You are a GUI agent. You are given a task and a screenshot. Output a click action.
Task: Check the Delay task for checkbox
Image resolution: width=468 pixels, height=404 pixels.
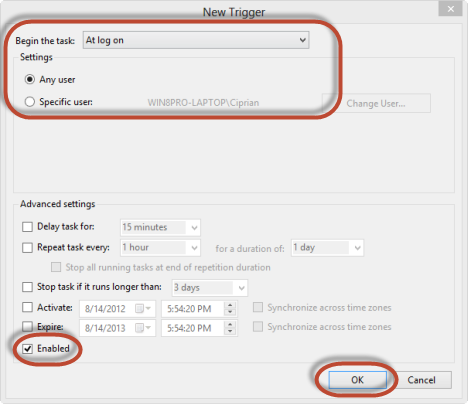click(x=27, y=227)
